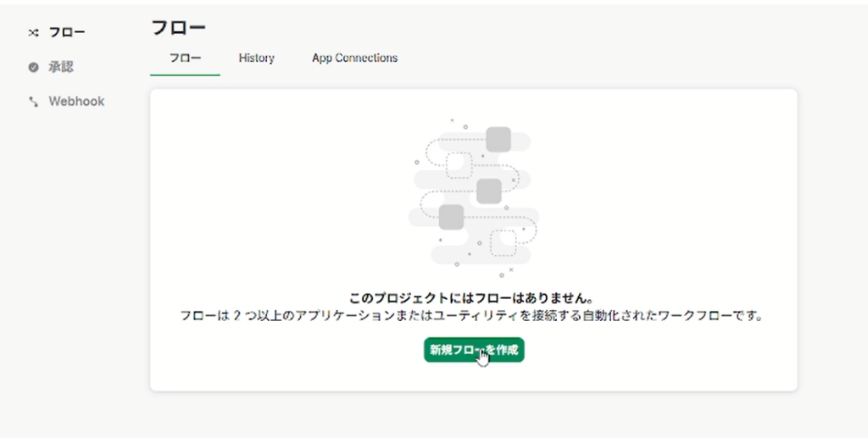Viewport: 868px width, 438px height.
Task: Click the topmost solid gray square in illustration
Action: pyautogui.click(x=498, y=139)
